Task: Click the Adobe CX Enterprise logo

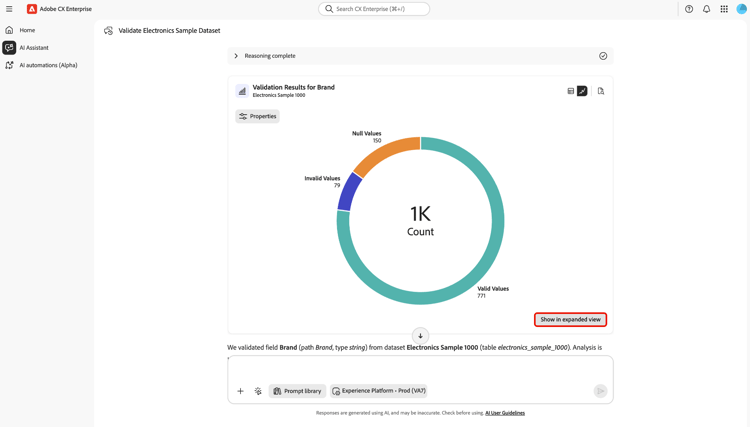Action: tap(32, 9)
